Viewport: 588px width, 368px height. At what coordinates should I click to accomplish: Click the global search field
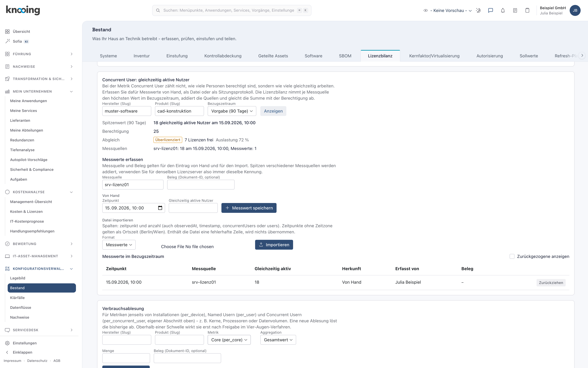232,10
